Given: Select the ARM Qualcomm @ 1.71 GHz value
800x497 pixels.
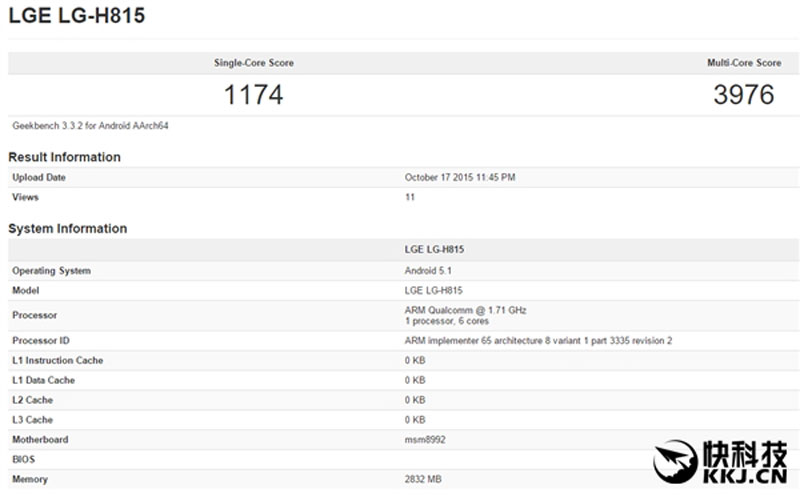Looking at the screenshot, I should 465,310.
